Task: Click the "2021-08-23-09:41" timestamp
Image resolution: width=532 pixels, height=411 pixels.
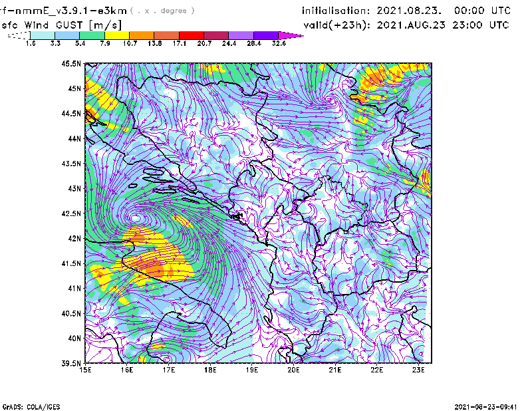Action: [x=485, y=407]
